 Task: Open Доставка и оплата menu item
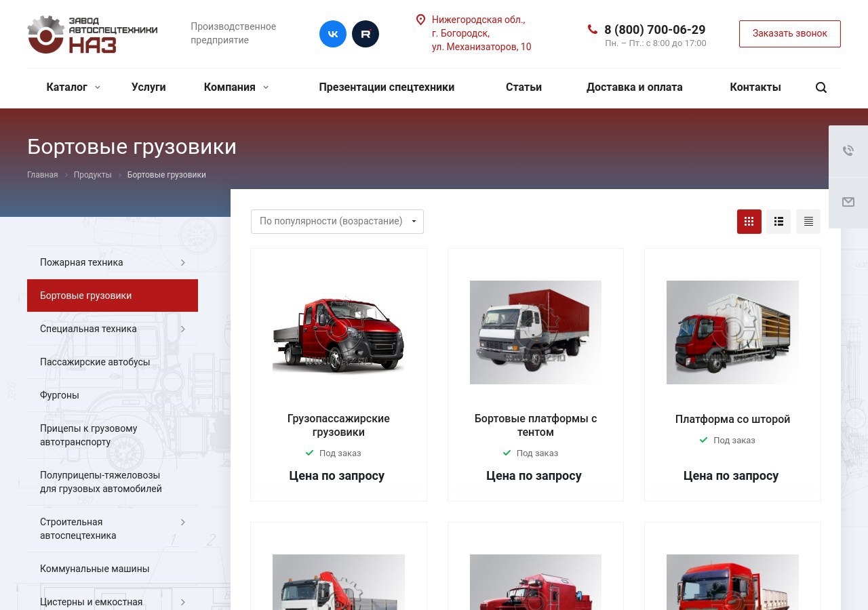tap(635, 87)
